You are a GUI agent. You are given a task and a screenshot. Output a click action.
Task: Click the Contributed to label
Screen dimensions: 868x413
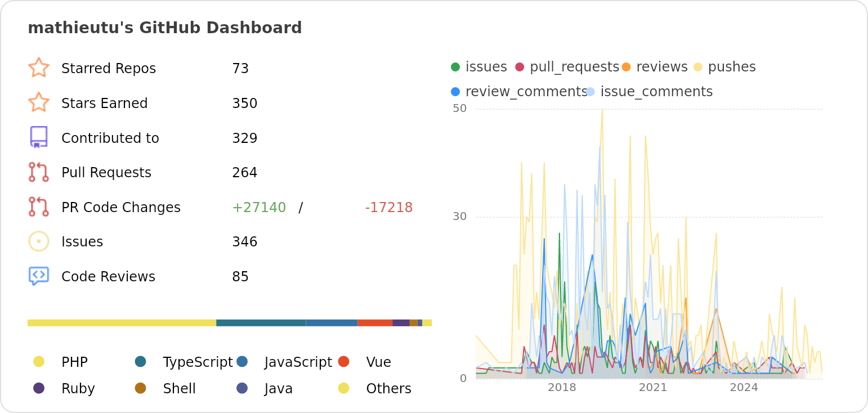[x=110, y=138]
